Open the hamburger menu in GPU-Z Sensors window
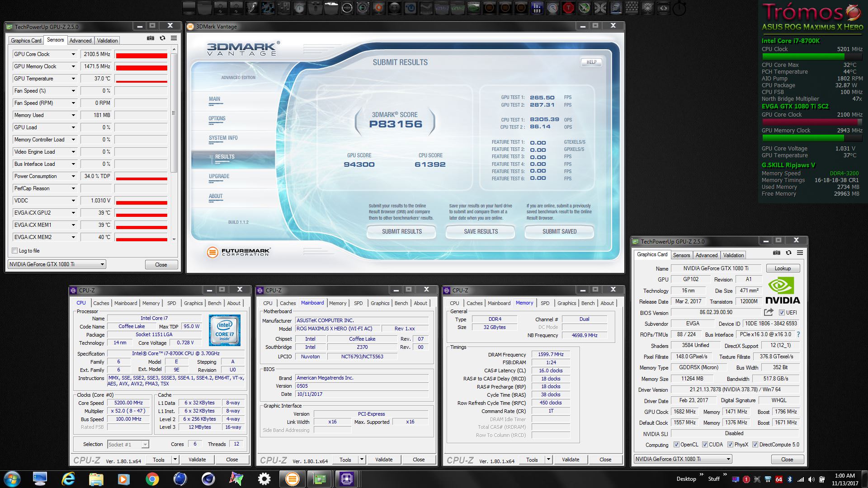The image size is (868, 488). (x=174, y=38)
